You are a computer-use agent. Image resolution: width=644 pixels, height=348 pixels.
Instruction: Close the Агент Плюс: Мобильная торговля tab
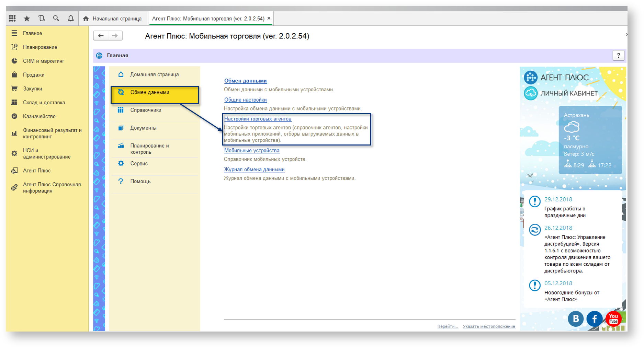point(269,19)
